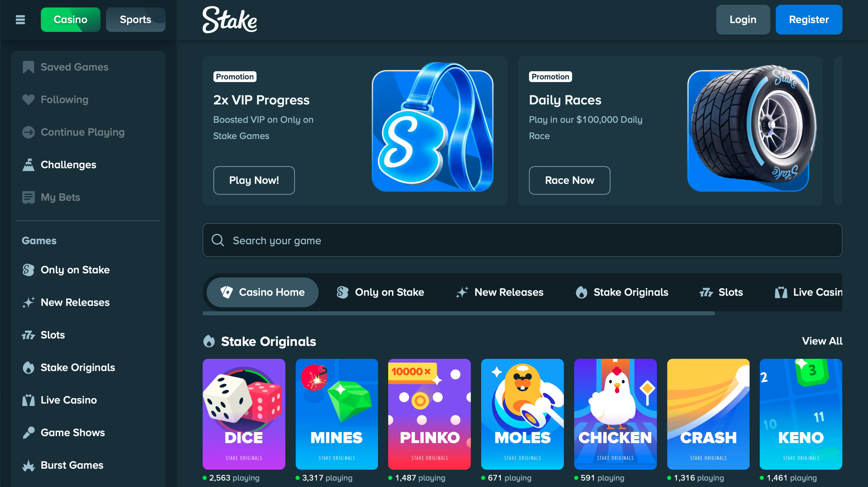Image resolution: width=868 pixels, height=487 pixels.
Task: Click the category tabs horizontal scrollbar
Action: (x=459, y=314)
